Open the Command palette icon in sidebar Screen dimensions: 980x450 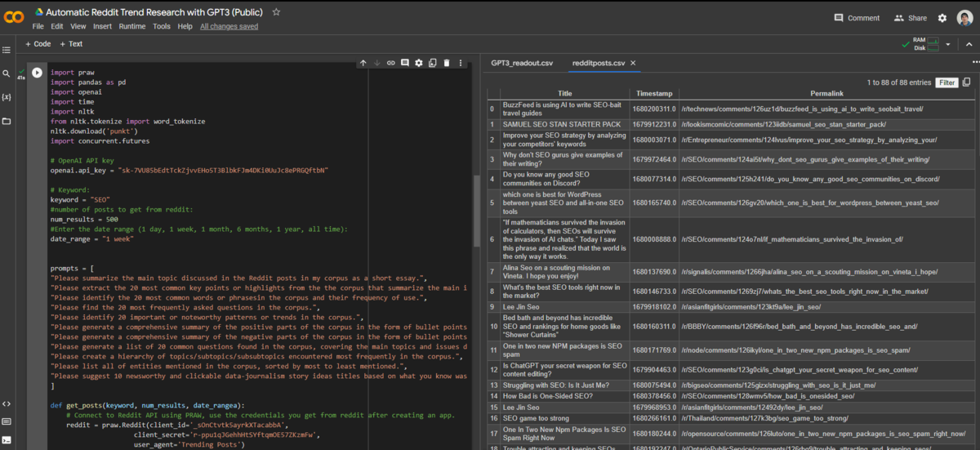[7, 421]
